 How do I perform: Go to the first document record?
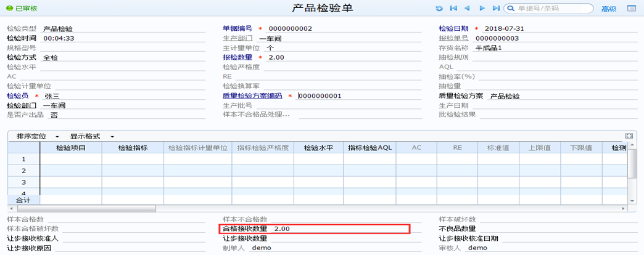(x=453, y=8)
